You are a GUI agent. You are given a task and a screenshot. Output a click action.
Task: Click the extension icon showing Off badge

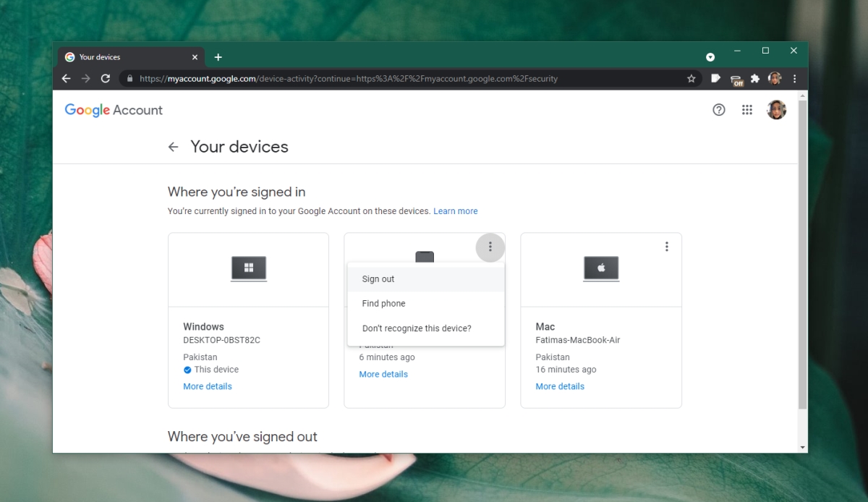pos(736,78)
